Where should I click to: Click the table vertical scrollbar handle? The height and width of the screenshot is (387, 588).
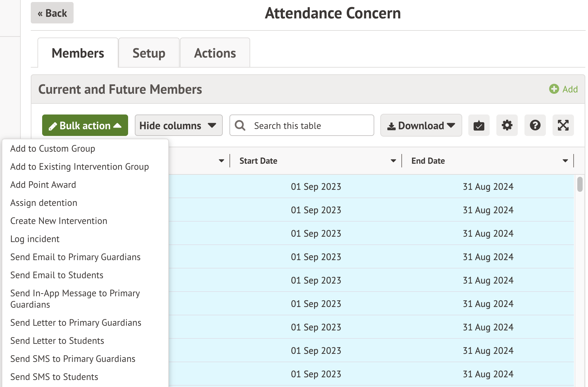coord(580,184)
